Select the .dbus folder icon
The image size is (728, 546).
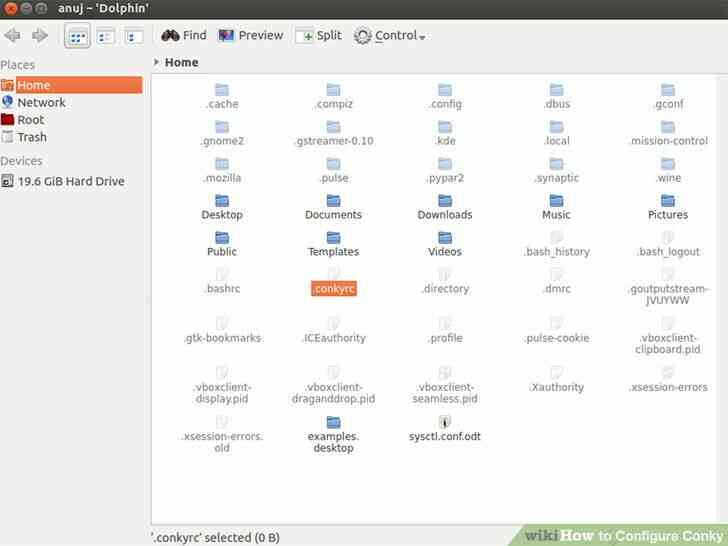[556, 90]
